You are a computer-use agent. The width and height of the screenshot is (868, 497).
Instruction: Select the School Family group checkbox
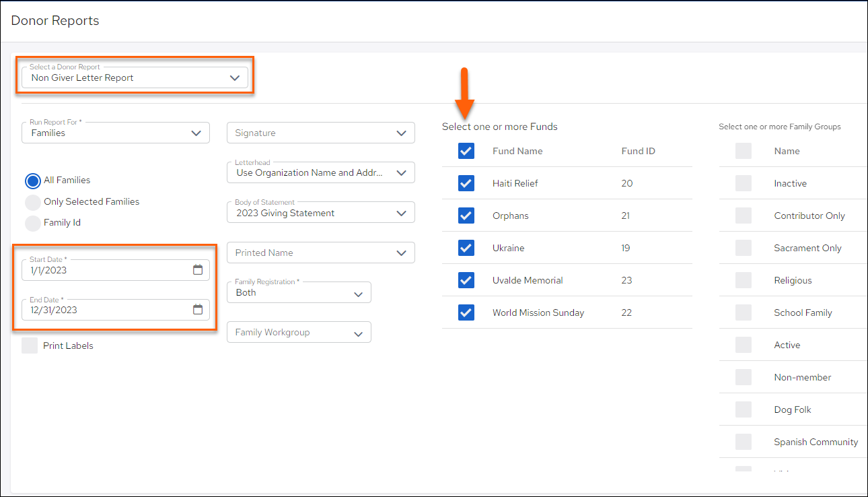point(744,312)
